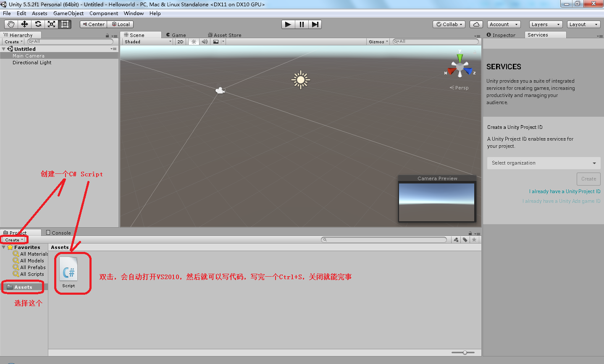Click the camera gizmo in Scene
604x364 pixels.
(220, 90)
